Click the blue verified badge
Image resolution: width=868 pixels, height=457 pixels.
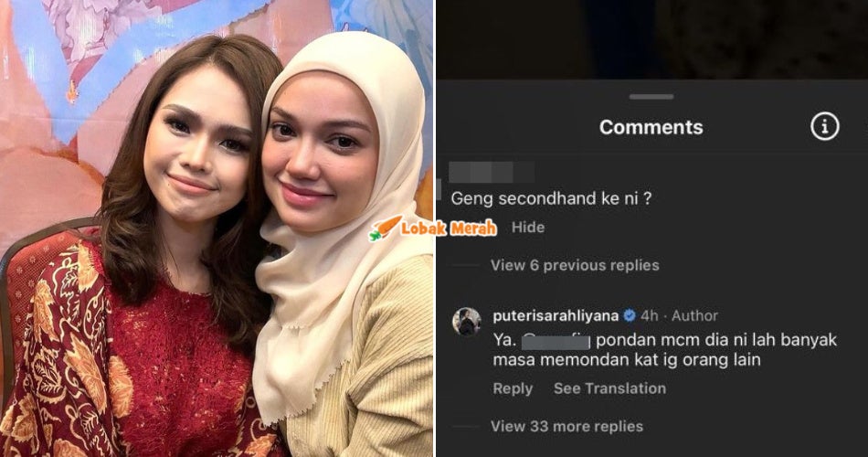(x=630, y=315)
